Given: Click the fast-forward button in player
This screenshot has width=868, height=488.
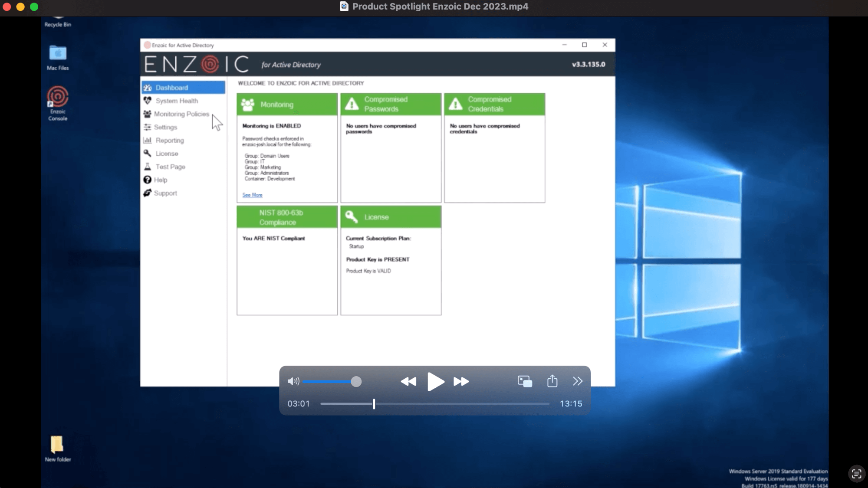Looking at the screenshot, I should coord(462,382).
